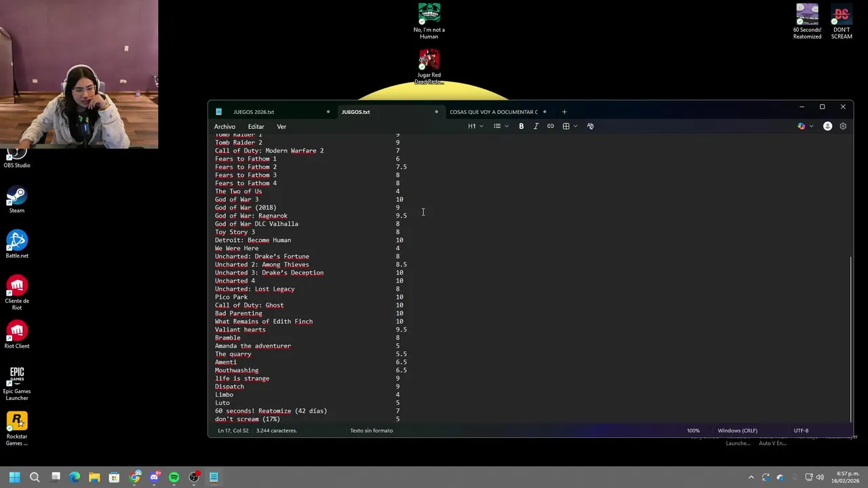This screenshot has width=868, height=488.
Task: Click the line 'Amanda the adventurer'
Action: 253,346
